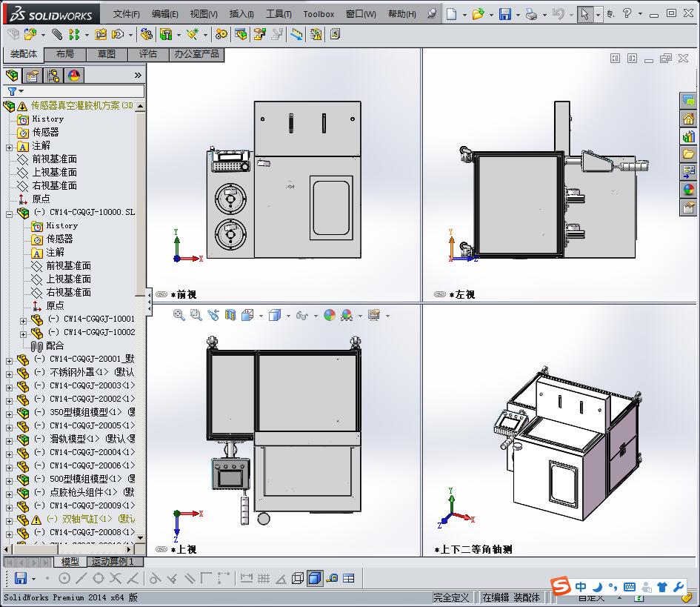Open the 插入(I) menu
The width and height of the screenshot is (700, 607).
coord(241,14)
